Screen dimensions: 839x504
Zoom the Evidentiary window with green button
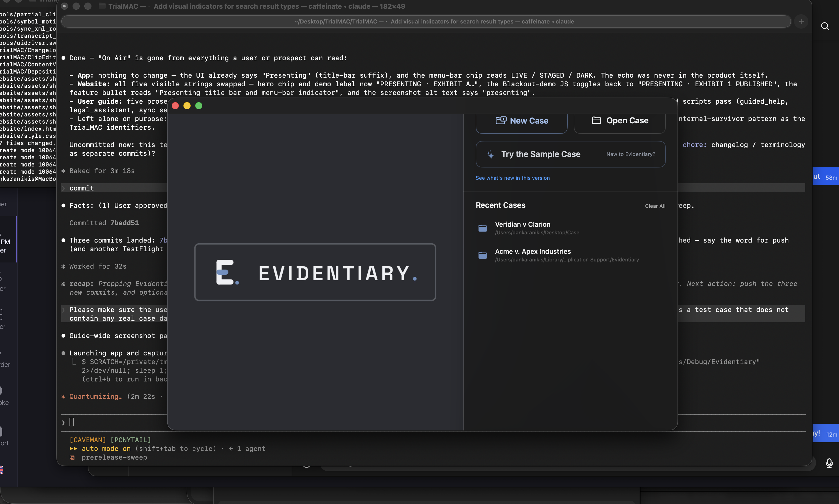tap(199, 106)
